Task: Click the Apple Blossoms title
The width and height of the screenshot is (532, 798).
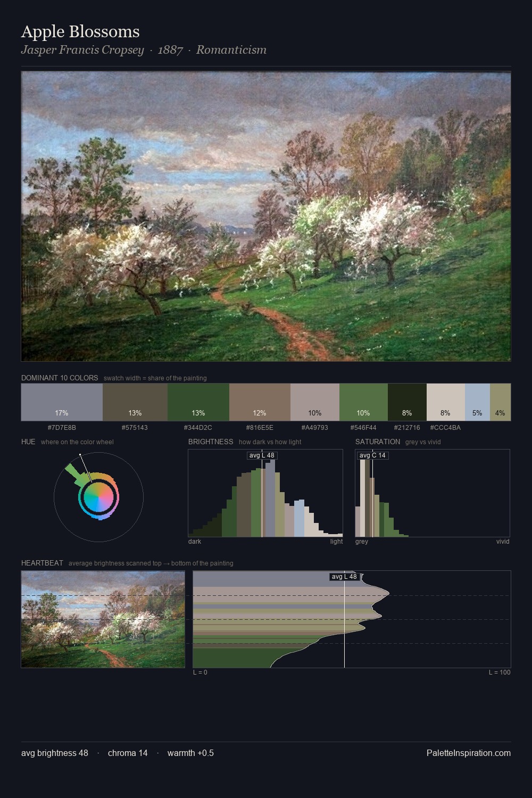Action: (x=80, y=31)
